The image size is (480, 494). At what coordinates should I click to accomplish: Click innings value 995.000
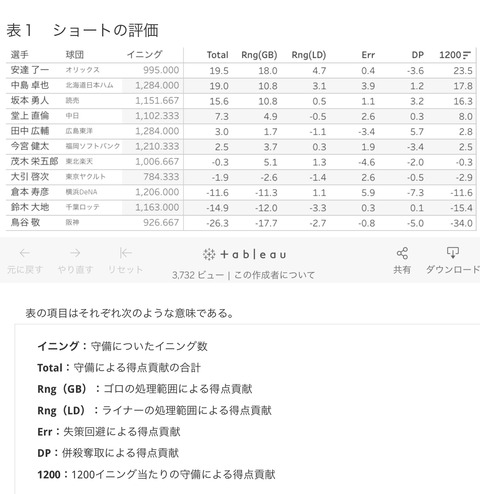[161, 70]
